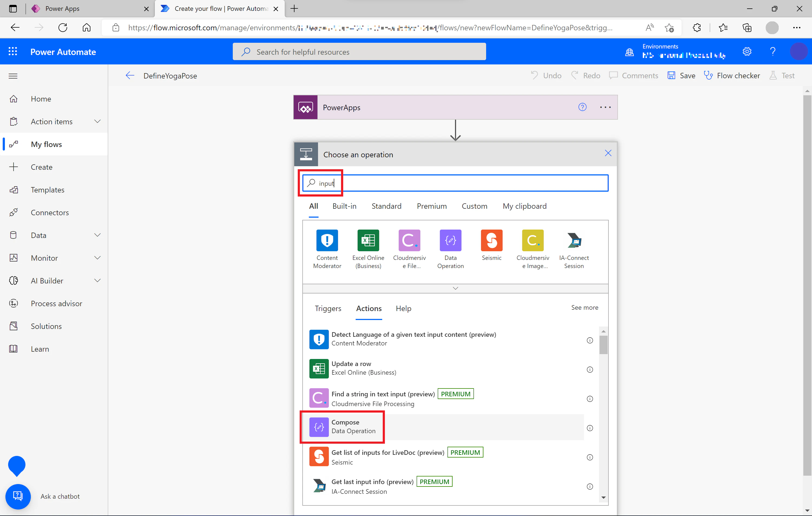
Task: Show info for the Compose action
Action: [590, 428]
